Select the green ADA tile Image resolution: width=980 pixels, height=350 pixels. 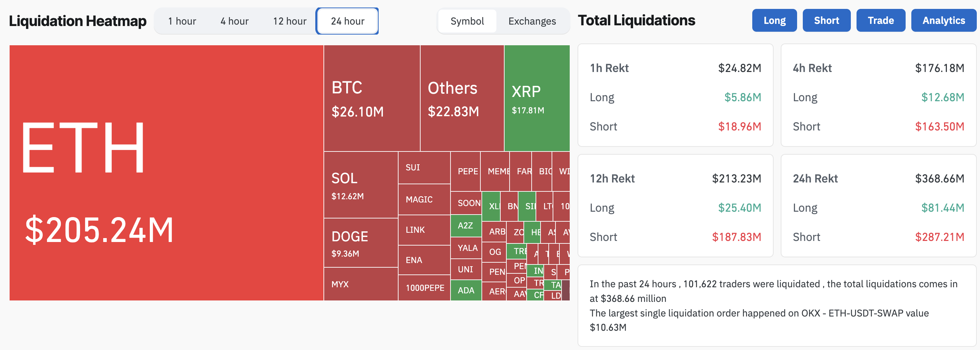(466, 290)
